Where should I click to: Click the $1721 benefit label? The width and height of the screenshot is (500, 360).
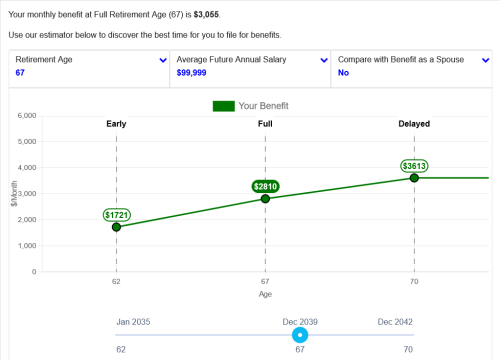coord(117,215)
